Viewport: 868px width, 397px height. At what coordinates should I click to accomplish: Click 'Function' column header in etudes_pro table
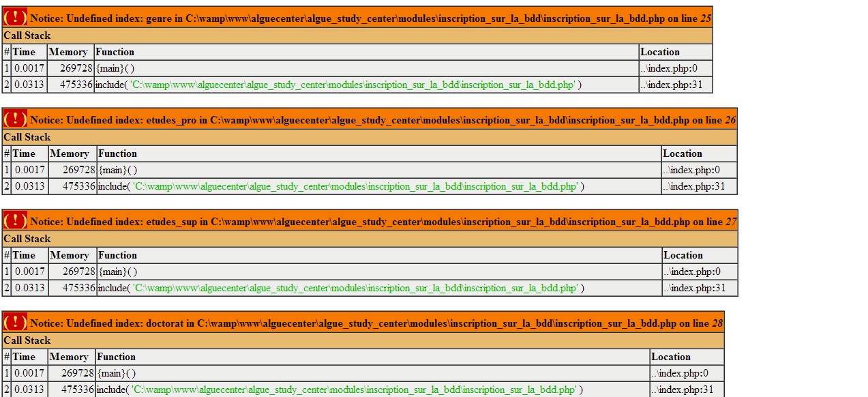pyautogui.click(x=117, y=153)
